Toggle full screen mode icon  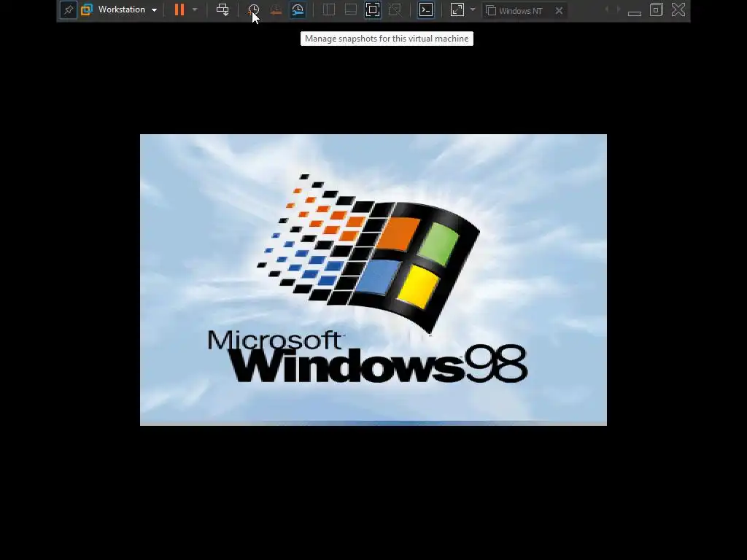[x=373, y=9]
